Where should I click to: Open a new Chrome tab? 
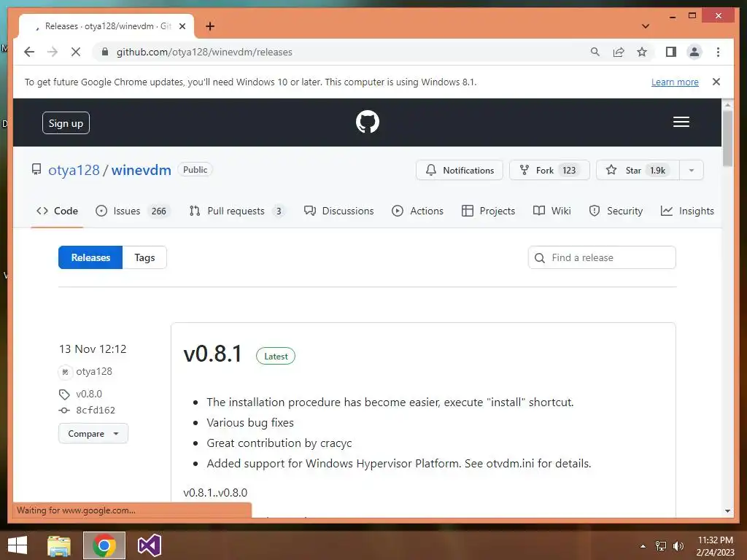pyautogui.click(x=210, y=26)
